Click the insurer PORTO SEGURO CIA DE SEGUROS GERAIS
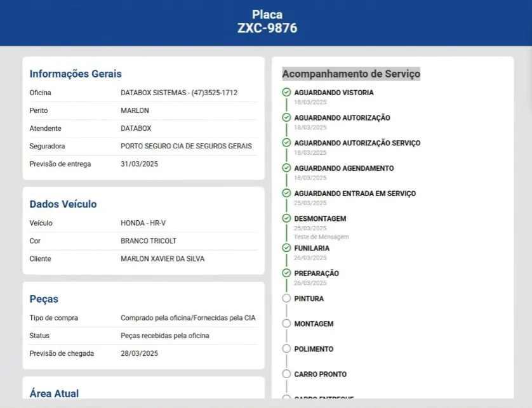 (x=186, y=146)
